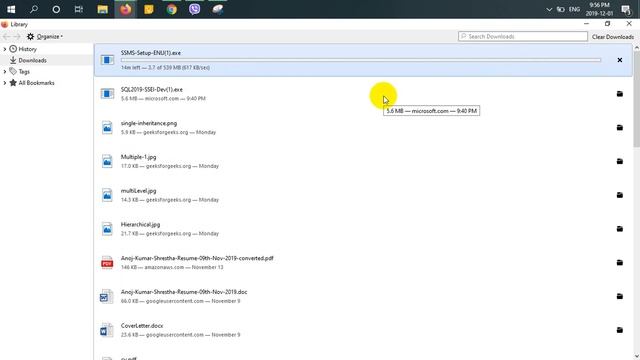Click the multiLevel.jpg image icon
This screenshot has height=360, width=640.
[107, 195]
